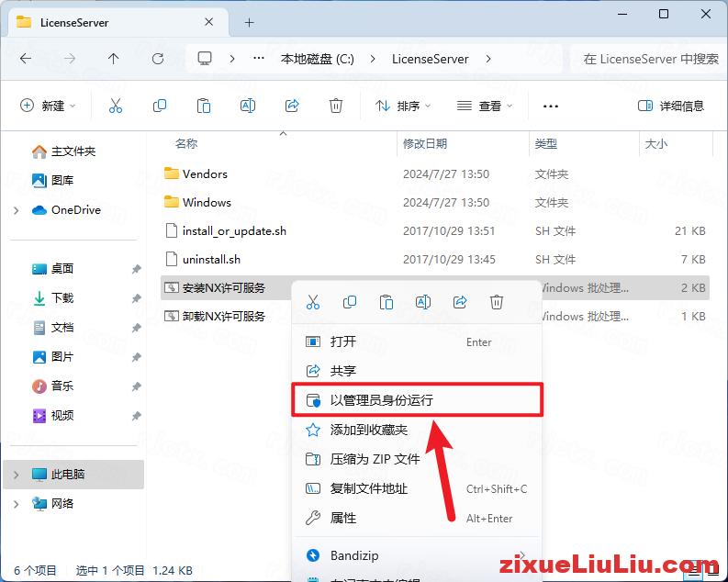Select the Vendors folder
728x582 pixels.
tap(434, 174)
